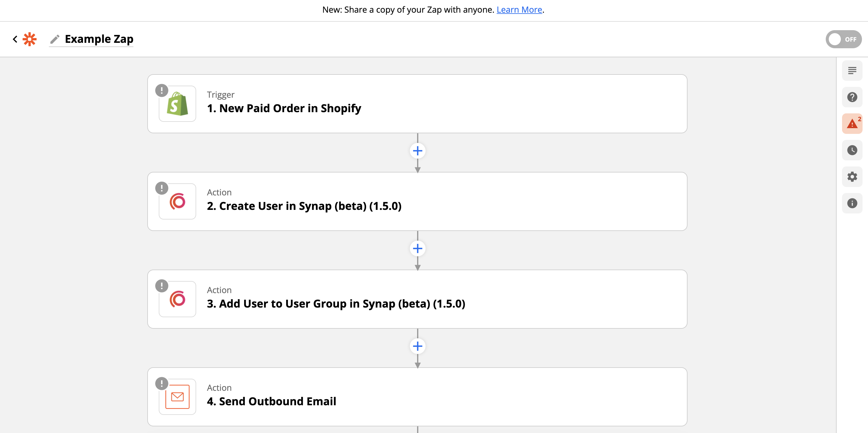Open step 4 Send Outbound Email
Image resolution: width=868 pixels, height=433 pixels.
(417, 397)
